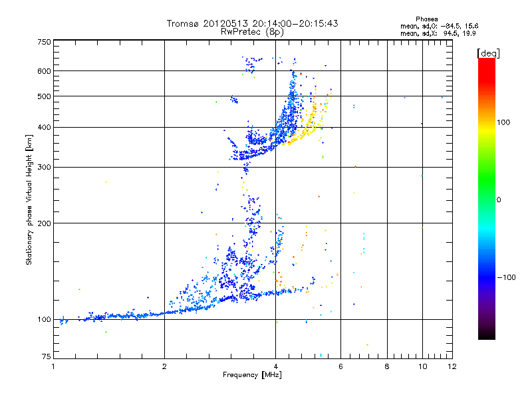Click the black bottom of the colorbar
Image resolution: width=532 pixels, height=399 pixels.
487,335
